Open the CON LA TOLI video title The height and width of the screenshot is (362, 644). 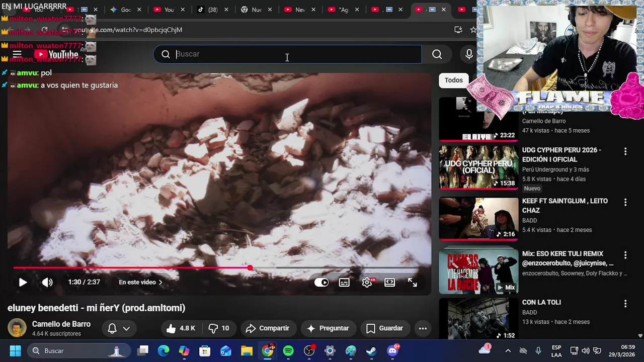point(541,302)
